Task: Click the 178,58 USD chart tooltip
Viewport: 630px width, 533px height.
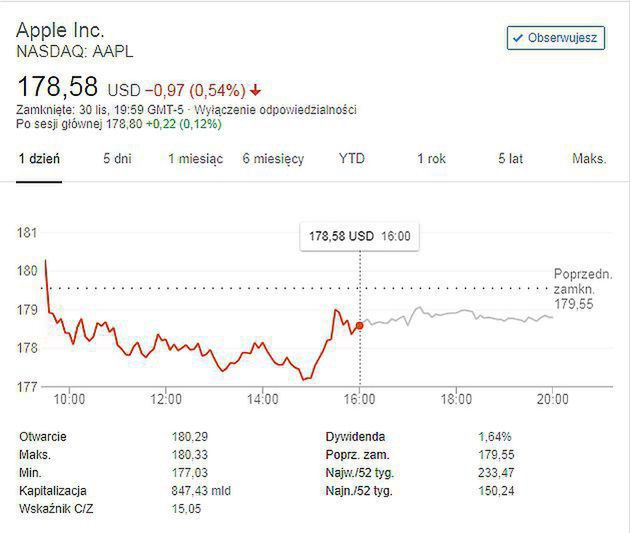Action: [360, 236]
